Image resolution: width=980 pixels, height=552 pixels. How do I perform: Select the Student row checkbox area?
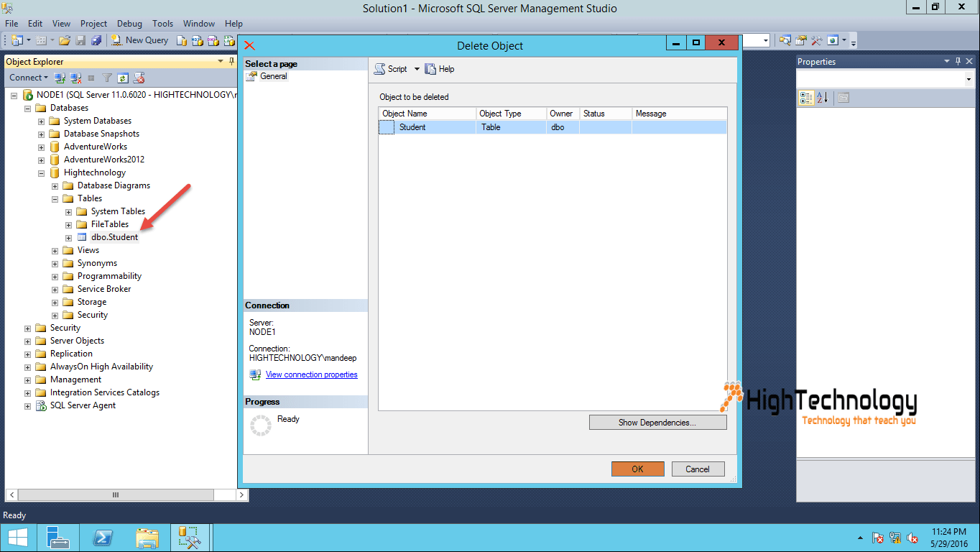(386, 126)
